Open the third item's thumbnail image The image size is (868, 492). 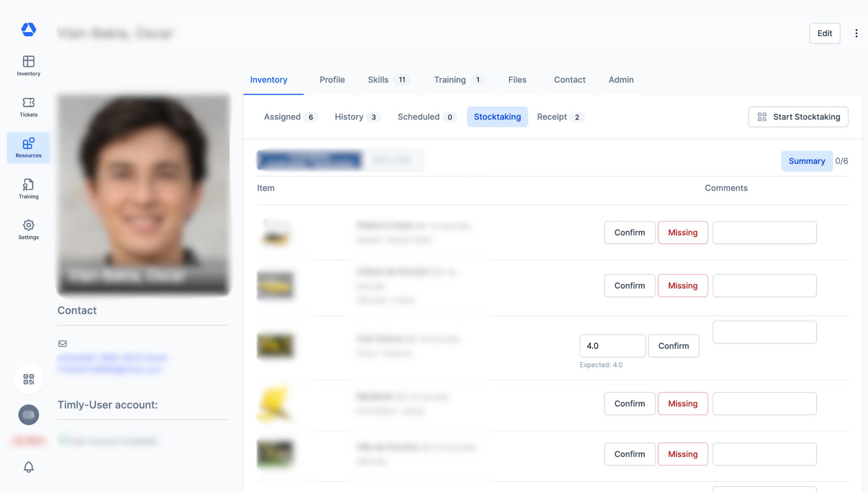(x=275, y=346)
